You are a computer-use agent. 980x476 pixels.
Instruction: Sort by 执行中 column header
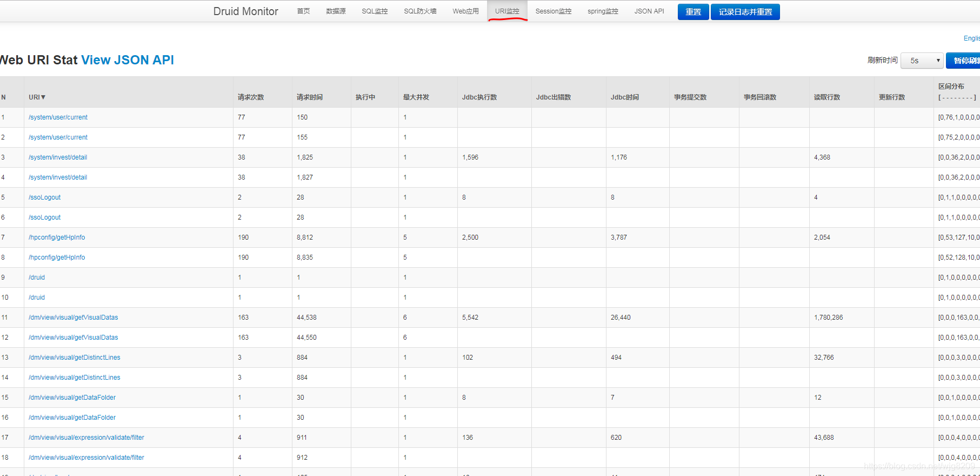coord(365,97)
